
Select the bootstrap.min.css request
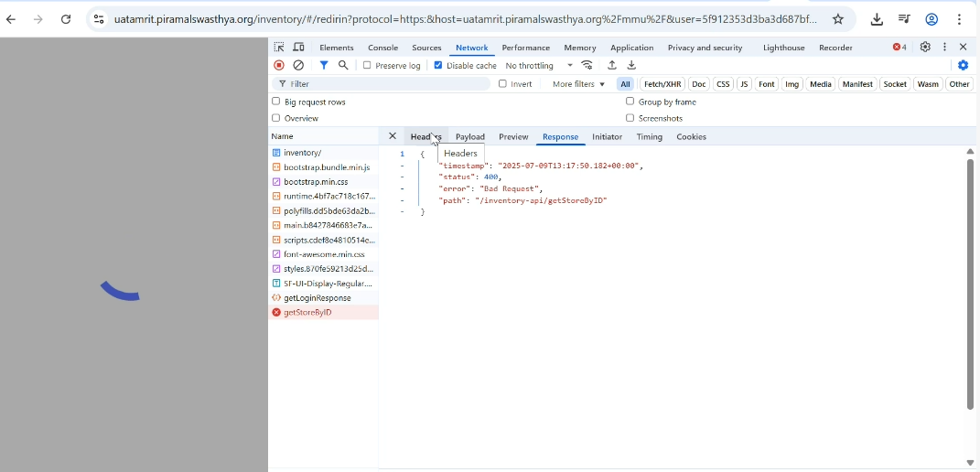[323, 182]
